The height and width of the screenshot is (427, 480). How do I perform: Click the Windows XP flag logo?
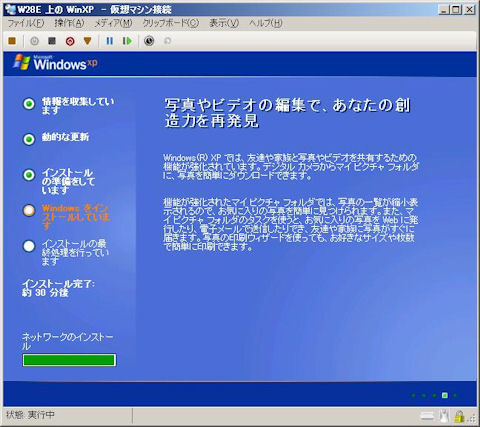coord(22,62)
